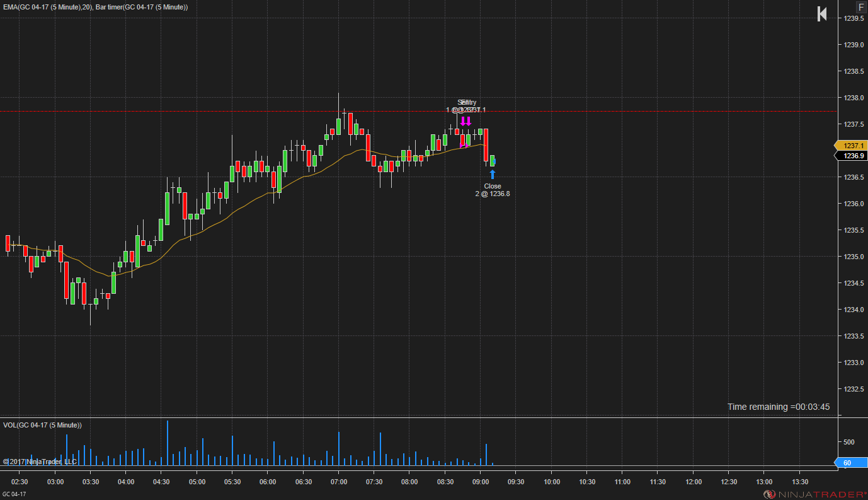Click the tallest volume bar near 04:30

pyautogui.click(x=168, y=443)
